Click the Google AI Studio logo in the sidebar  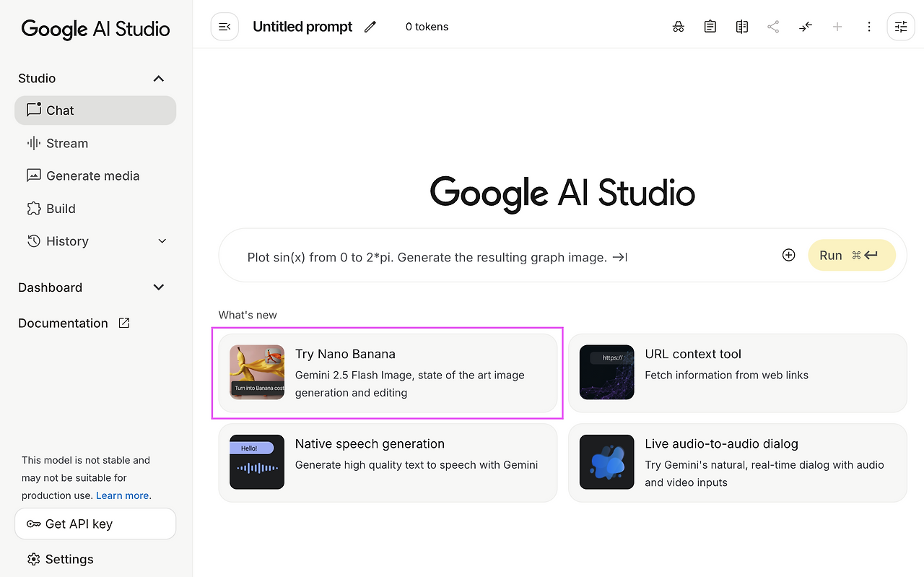pos(95,29)
